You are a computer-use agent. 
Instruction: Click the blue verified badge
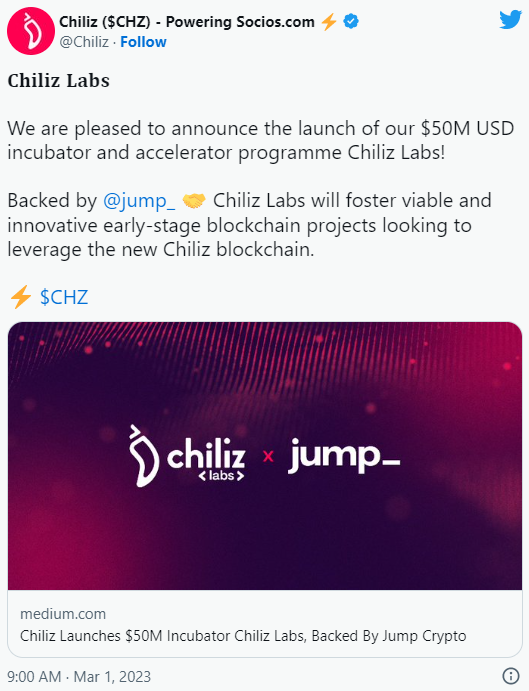(351, 21)
